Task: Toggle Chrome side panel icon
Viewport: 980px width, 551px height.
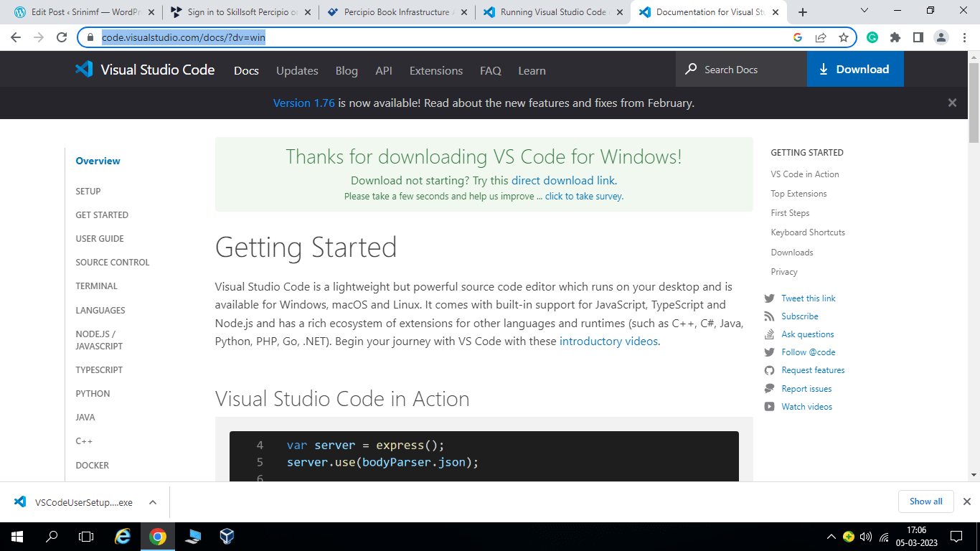Action: 918,38
